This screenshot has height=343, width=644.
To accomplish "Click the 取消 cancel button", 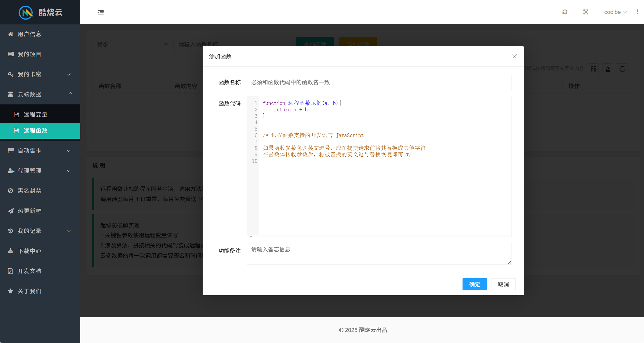I will (x=503, y=284).
